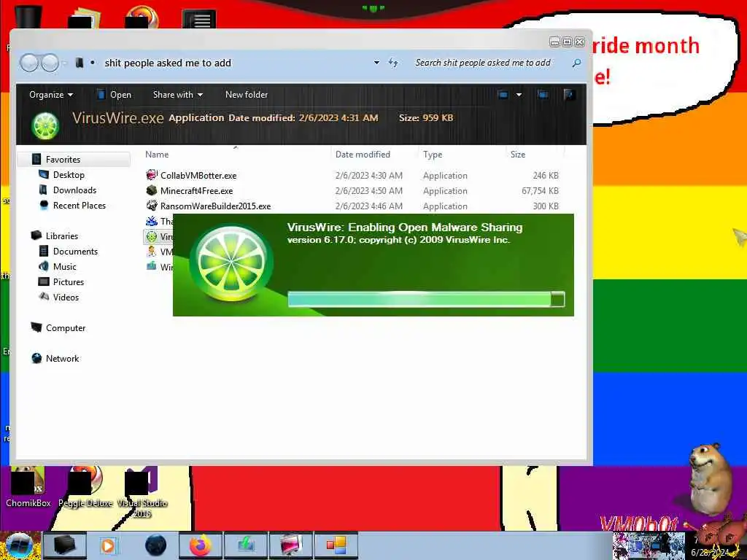Click the Windows Start orb
747x560 pixels.
[19, 545]
